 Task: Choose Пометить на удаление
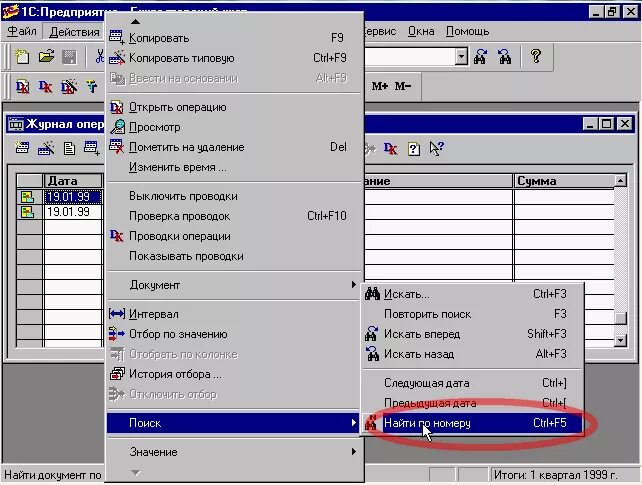pos(235,147)
